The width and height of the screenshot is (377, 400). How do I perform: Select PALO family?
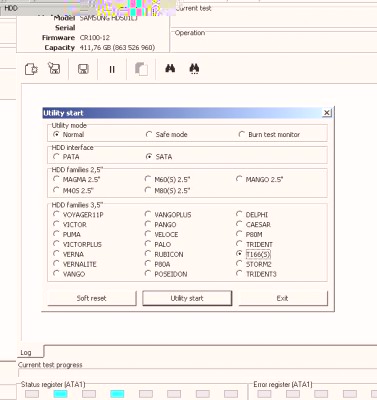coord(148,244)
